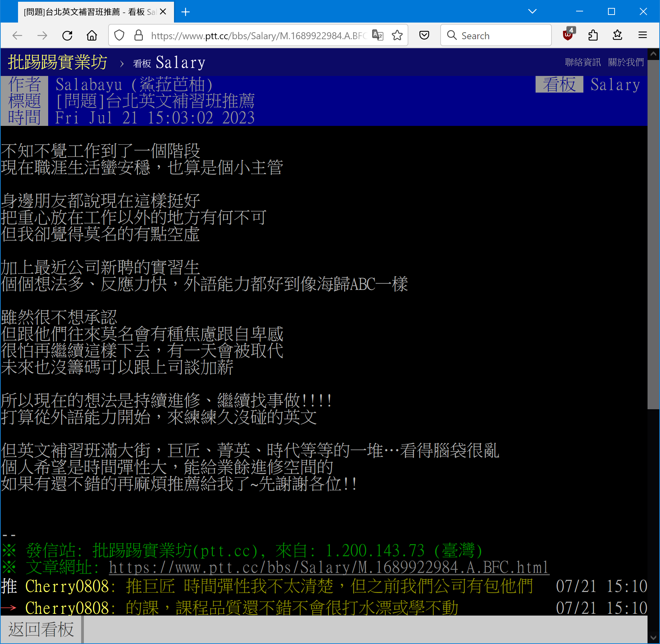Open 聯絡資訊 link

(x=583, y=62)
